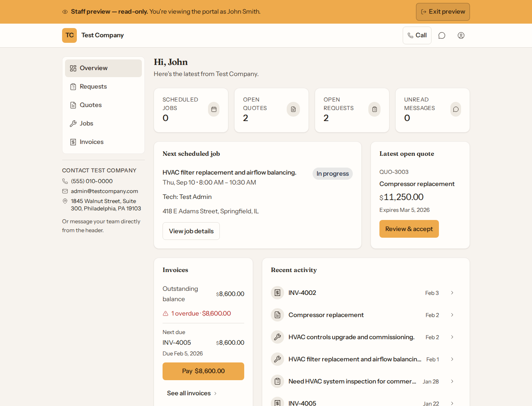Click View job details button

click(x=191, y=231)
